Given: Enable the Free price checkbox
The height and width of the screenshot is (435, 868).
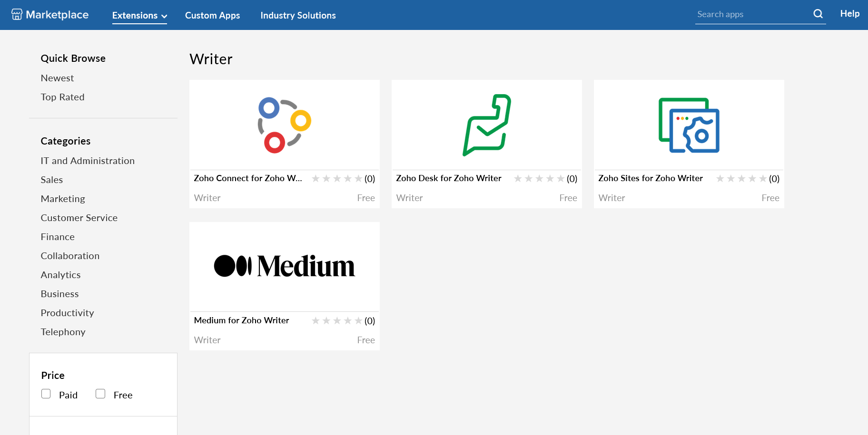Looking at the screenshot, I should tap(100, 394).
